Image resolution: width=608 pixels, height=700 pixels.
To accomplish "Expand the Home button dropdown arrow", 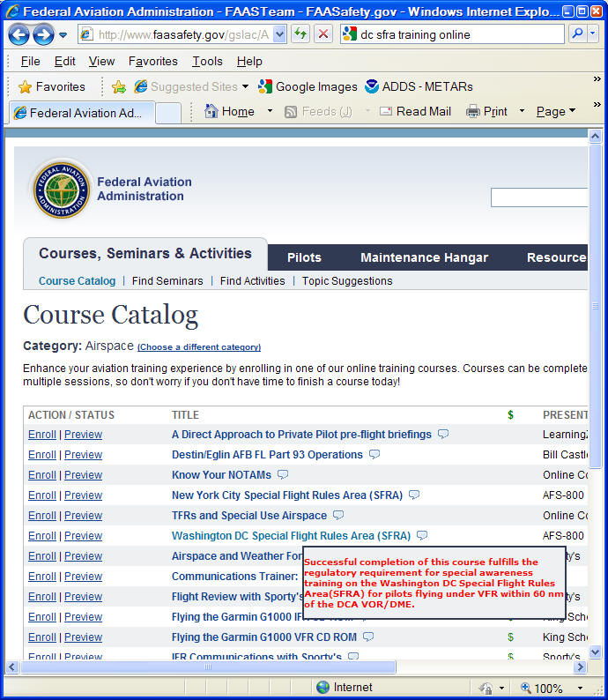I will click(270, 111).
